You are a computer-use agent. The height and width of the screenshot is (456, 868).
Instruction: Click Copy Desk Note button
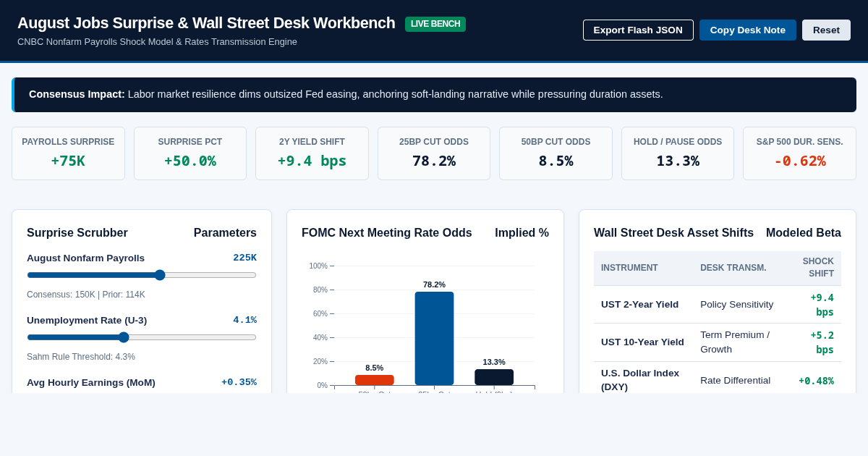point(747,30)
